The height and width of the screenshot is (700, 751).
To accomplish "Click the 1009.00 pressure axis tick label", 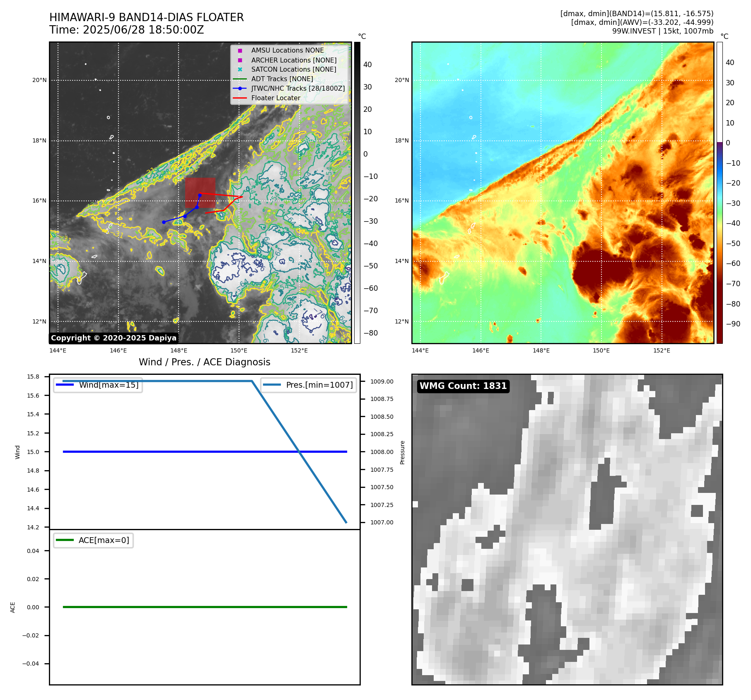I will point(382,381).
